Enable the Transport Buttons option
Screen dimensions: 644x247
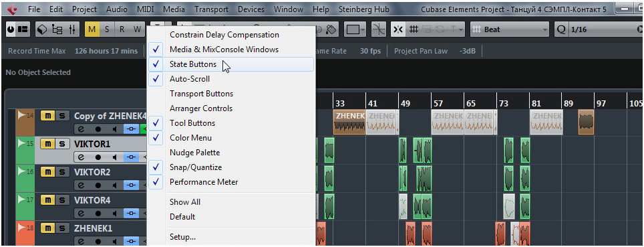232,94
